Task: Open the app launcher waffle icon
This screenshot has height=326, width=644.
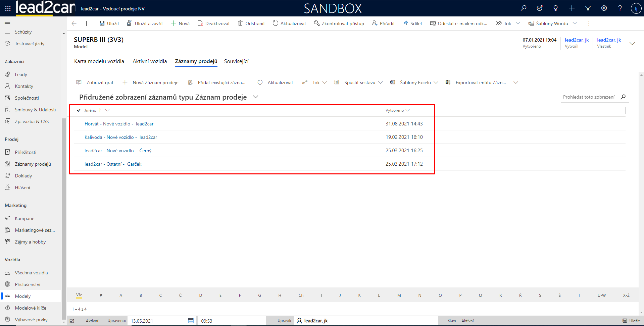Action: tap(8, 8)
